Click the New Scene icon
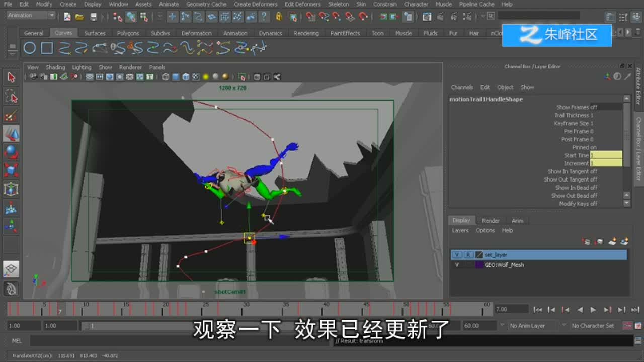This screenshot has height=362, width=644. click(x=67, y=17)
